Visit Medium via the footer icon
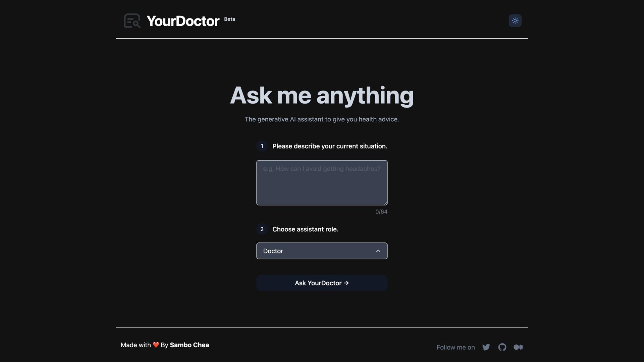Image resolution: width=644 pixels, height=362 pixels. 519,347
